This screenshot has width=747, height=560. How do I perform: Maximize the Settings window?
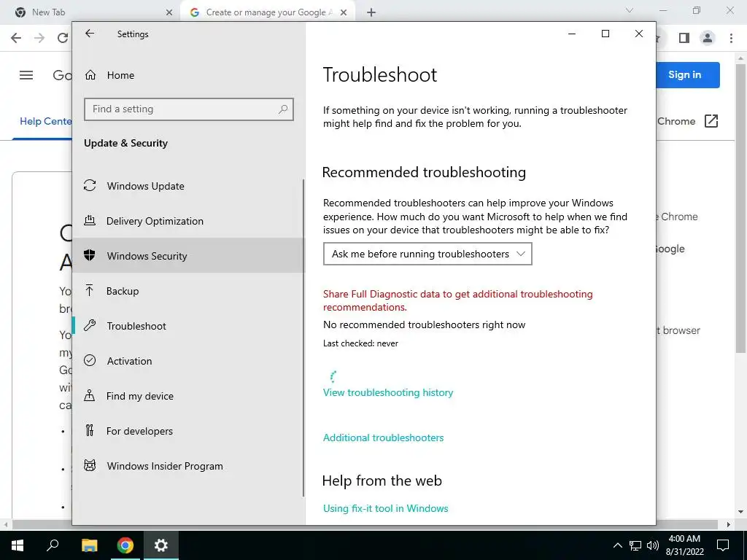point(605,34)
